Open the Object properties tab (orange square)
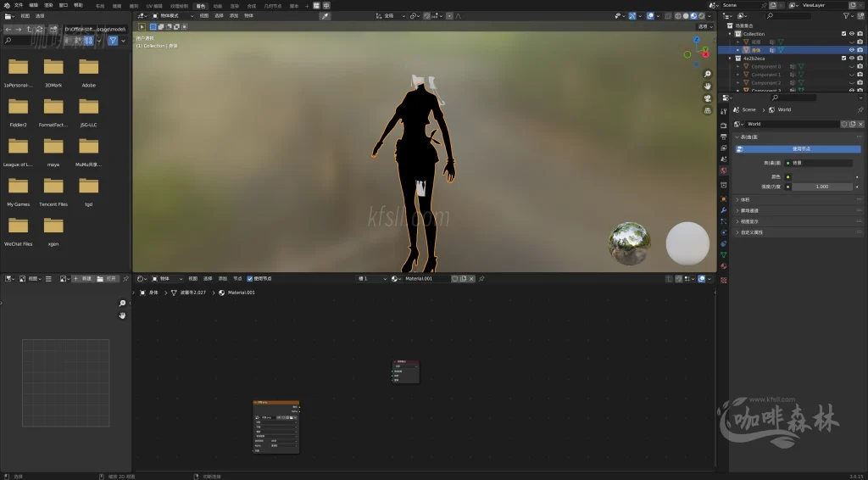 (x=724, y=198)
